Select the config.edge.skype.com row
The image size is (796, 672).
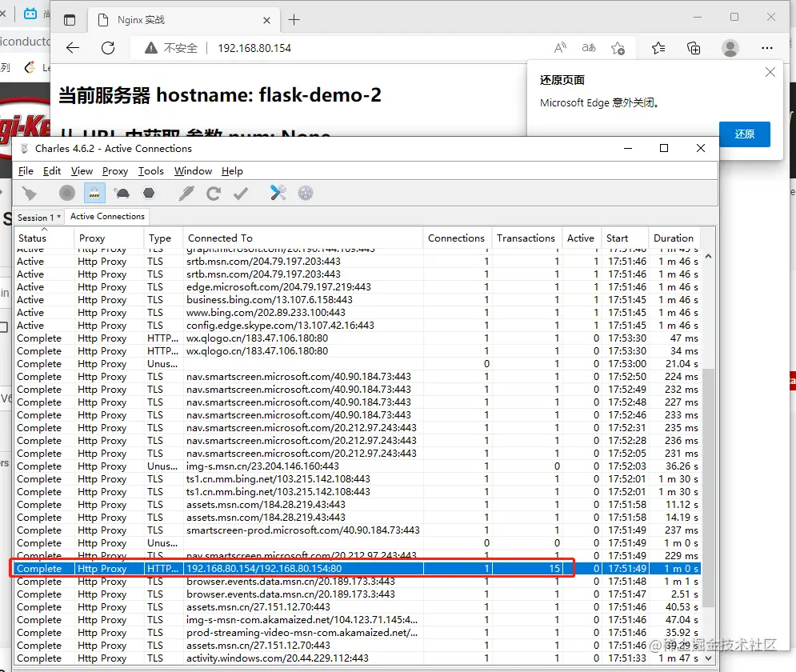click(358, 326)
